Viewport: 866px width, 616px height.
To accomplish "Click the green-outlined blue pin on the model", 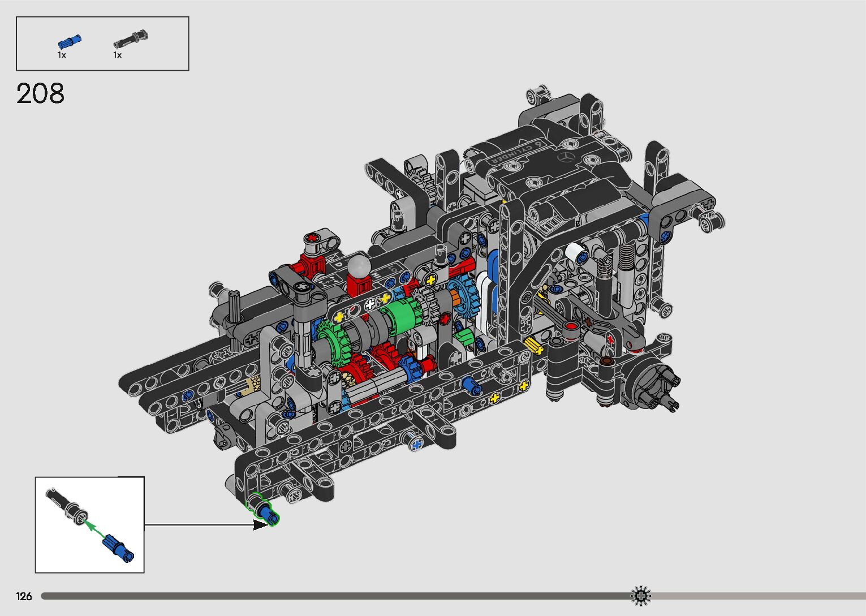I will point(265,509).
